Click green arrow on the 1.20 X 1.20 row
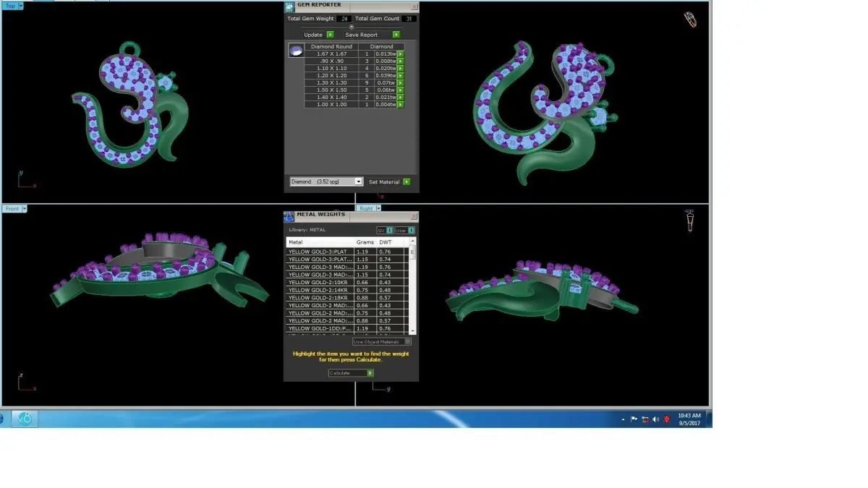The image size is (868, 488). click(x=400, y=76)
